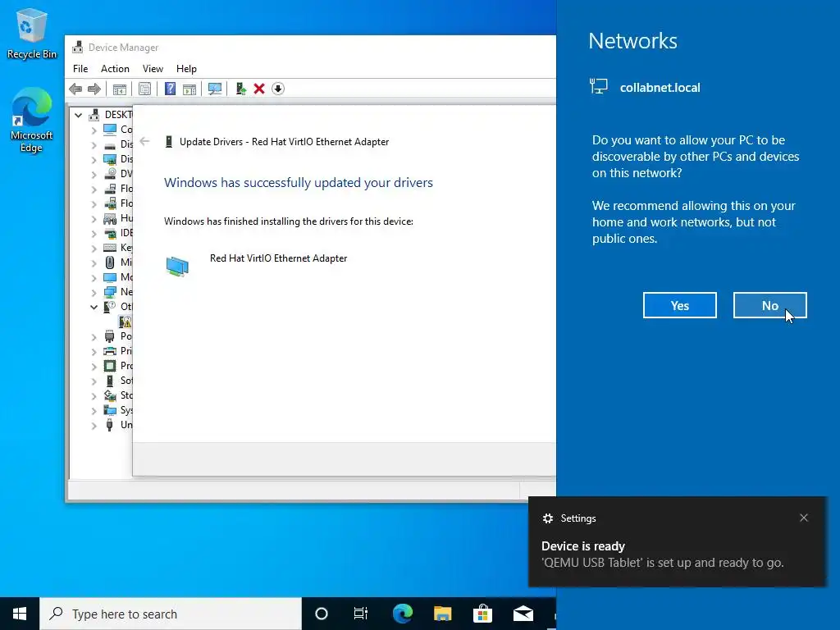The image size is (840, 630).
Task: Select the warning-marked unknown device icon
Action: (125, 322)
